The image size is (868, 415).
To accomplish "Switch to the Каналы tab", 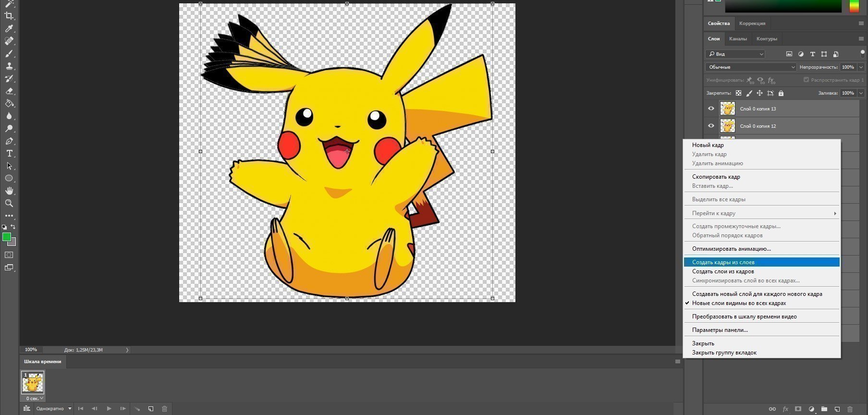I will click(738, 39).
